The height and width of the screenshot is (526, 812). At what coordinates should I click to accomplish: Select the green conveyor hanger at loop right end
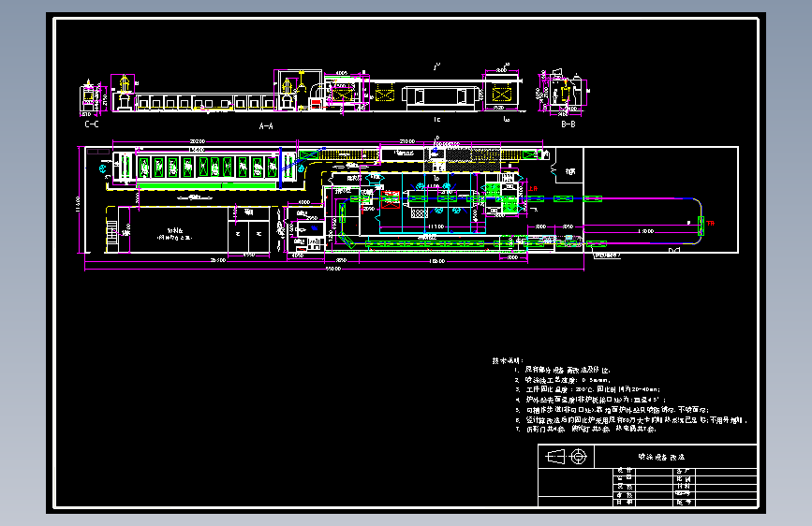pyautogui.click(x=701, y=226)
